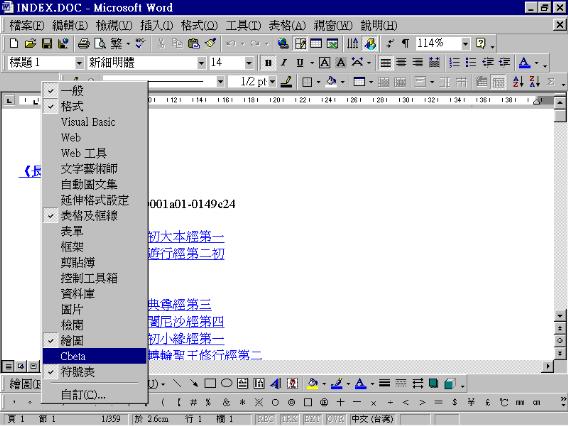
Task: Open a file with the folder icon
Action: tap(30, 44)
